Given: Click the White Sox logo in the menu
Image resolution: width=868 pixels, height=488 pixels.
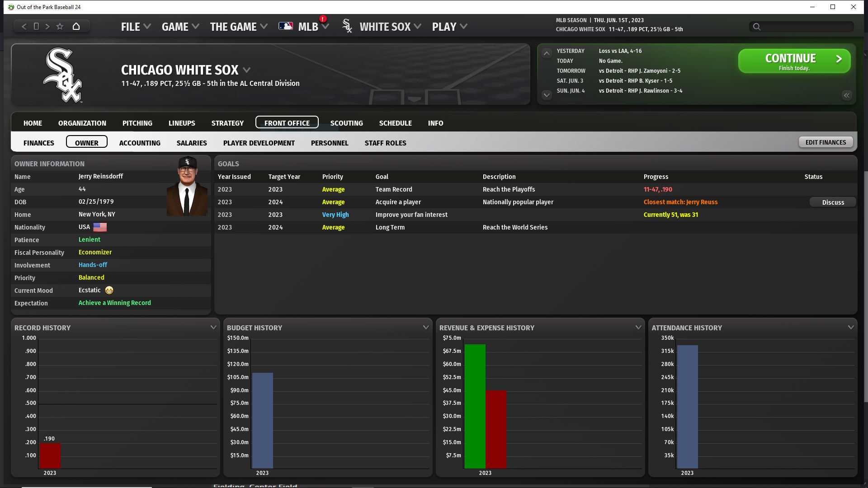Looking at the screenshot, I should click(347, 26).
